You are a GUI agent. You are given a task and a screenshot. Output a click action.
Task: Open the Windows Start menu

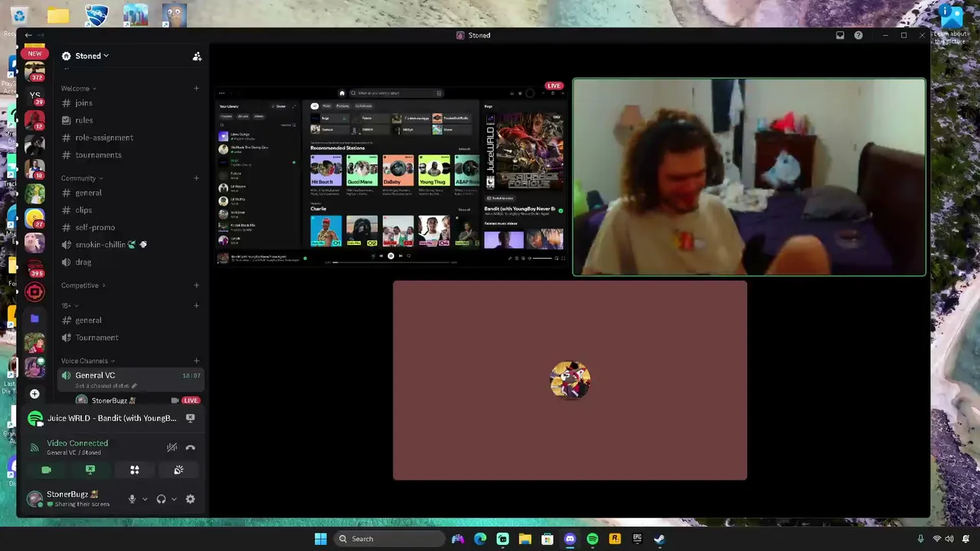pos(321,539)
